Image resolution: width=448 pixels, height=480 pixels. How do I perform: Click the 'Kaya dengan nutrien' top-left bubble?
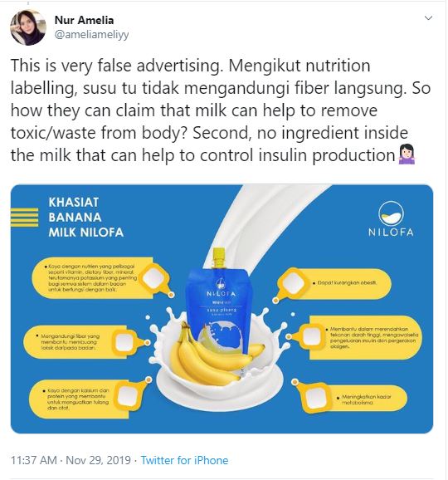[x=102, y=277]
